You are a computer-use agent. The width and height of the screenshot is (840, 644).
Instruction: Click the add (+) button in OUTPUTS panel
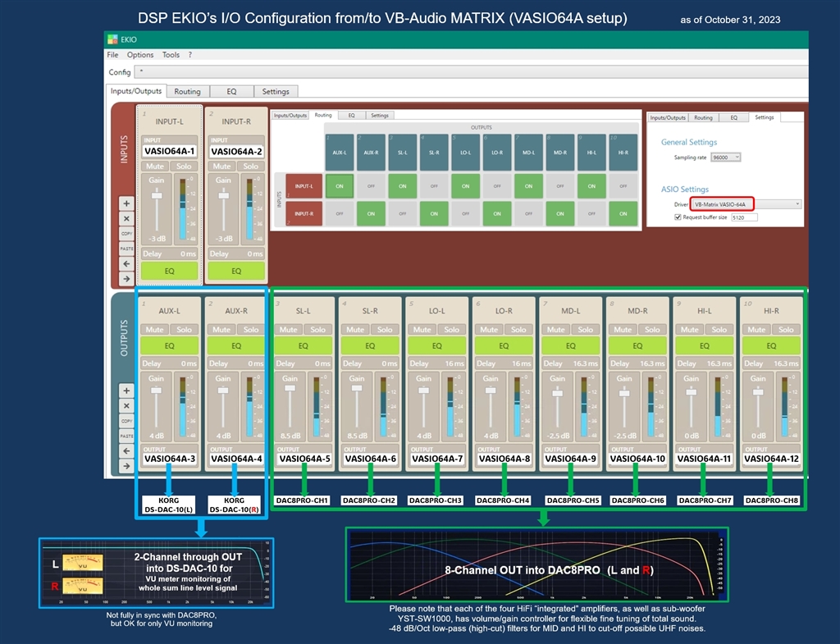click(126, 391)
